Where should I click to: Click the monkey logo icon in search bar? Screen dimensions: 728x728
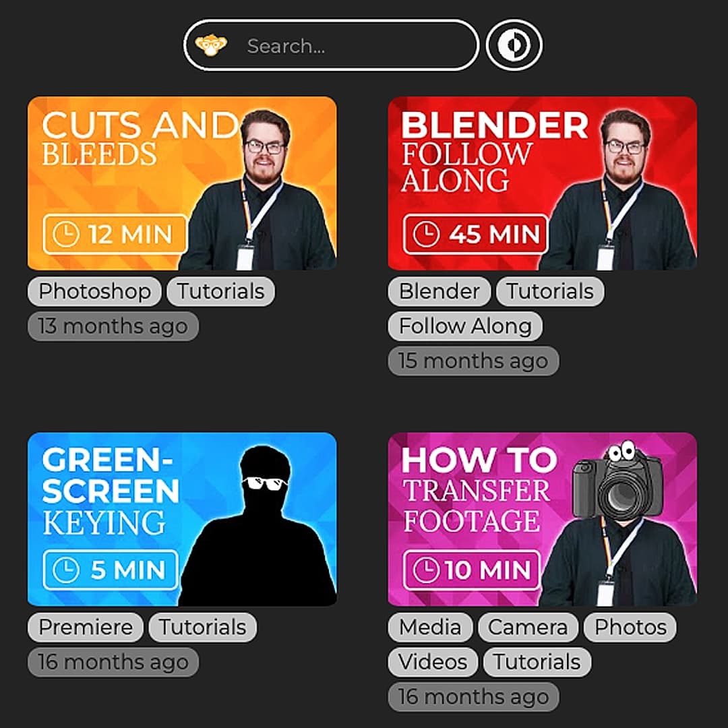[x=211, y=45]
